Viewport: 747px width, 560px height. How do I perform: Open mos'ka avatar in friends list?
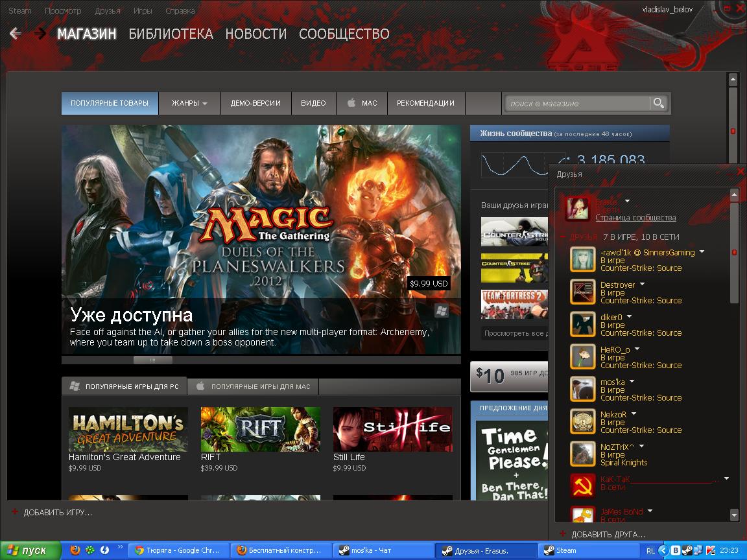coord(583,389)
